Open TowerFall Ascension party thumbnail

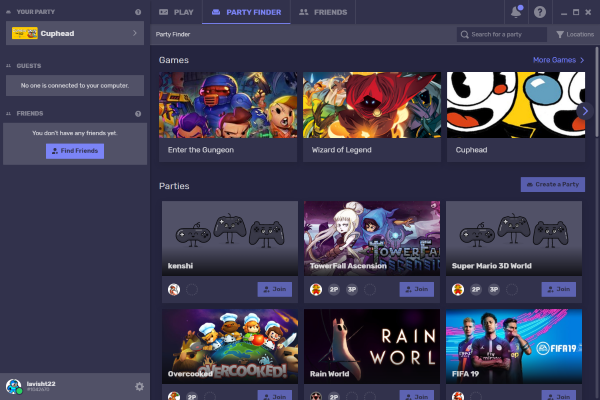point(372,238)
